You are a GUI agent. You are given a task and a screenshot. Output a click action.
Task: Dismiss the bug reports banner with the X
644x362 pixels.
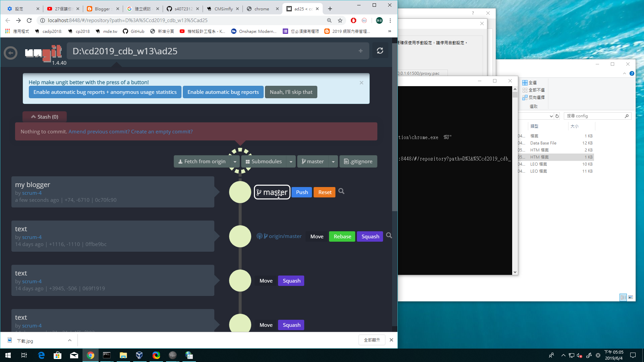point(362,83)
